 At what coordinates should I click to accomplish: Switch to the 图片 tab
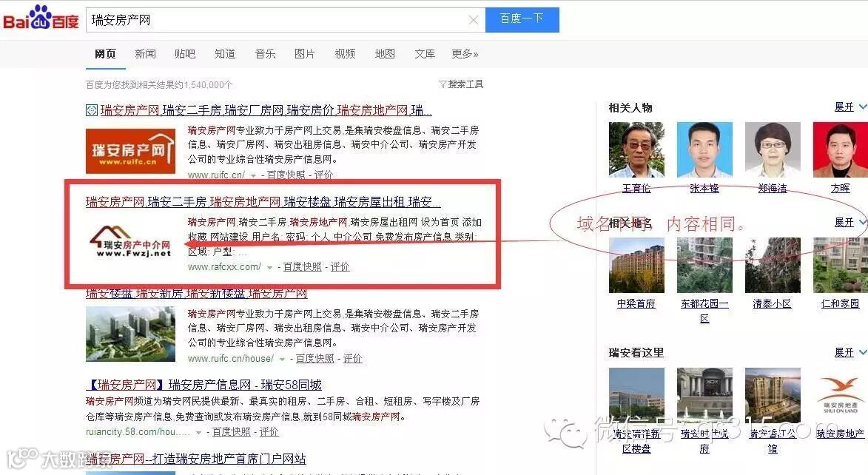(x=304, y=54)
